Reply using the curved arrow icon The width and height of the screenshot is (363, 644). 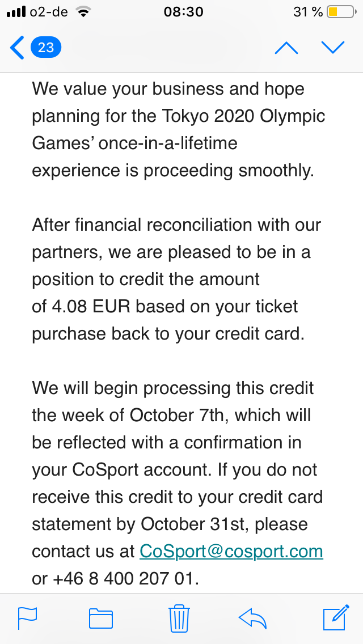253,618
